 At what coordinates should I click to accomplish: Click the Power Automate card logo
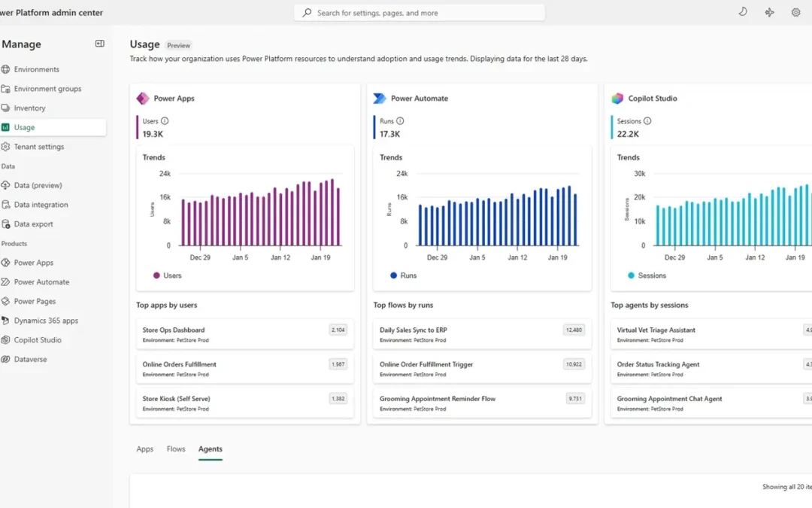(380, 98)
